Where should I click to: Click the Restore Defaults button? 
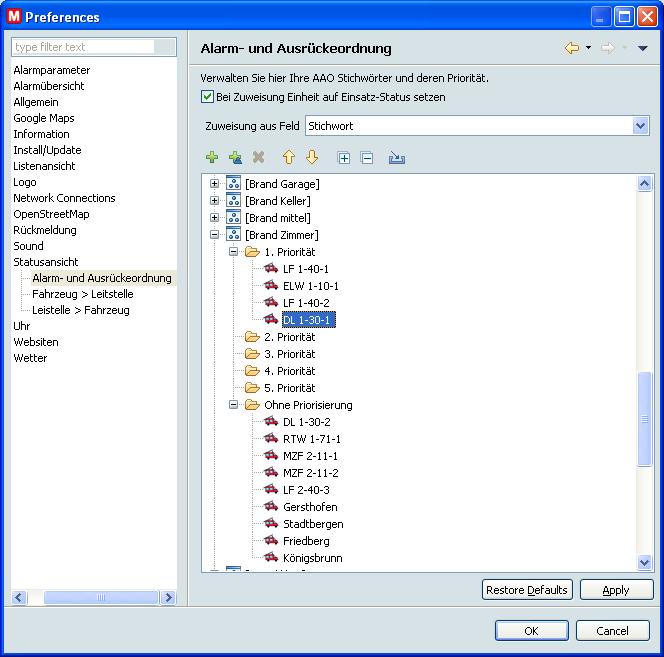pyautogui.click(x=526, y=590)
